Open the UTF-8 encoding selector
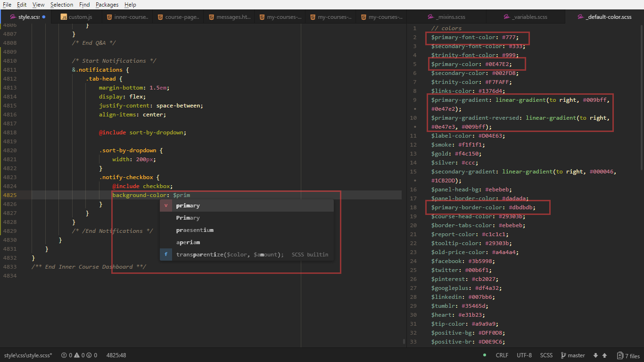Viewport: 644px width, 362px height. click(525, 355)
